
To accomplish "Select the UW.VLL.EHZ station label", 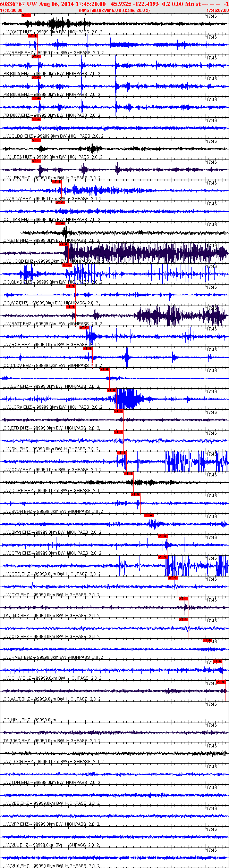I will click(x=16, y=845).
